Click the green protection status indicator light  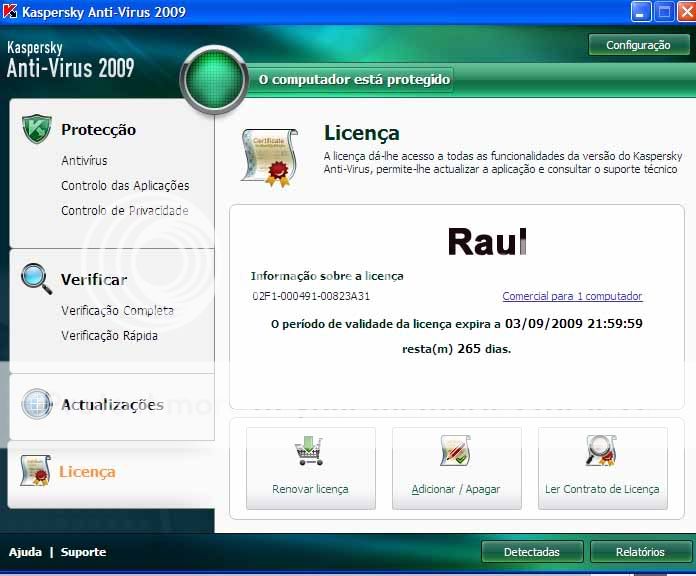[212, 78]
